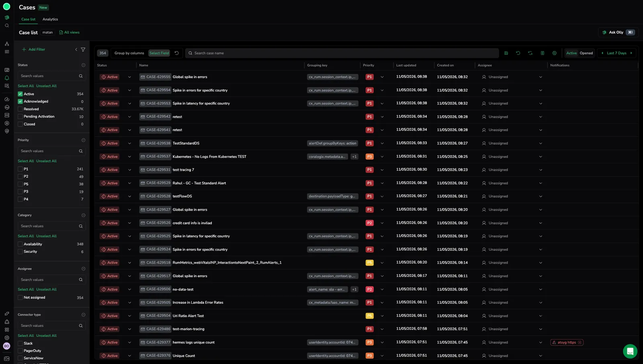Check the Not assigned checkbox

click(x=20, y=298)
